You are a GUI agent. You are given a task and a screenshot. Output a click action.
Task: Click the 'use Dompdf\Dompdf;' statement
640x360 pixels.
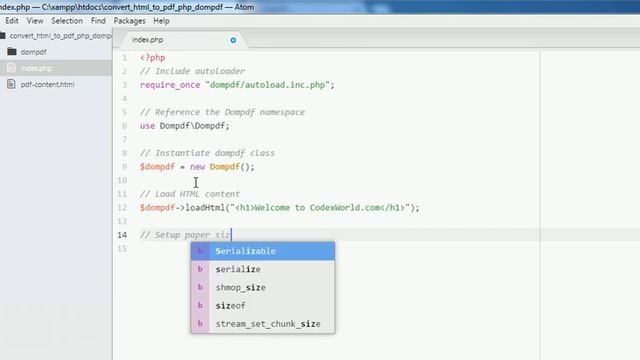click(184, 126)
